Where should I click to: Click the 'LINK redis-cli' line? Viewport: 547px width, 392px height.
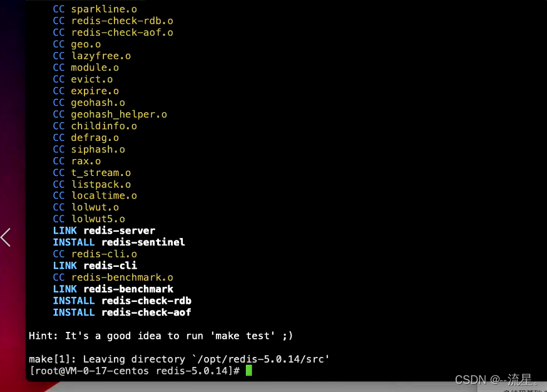point(95,266)
